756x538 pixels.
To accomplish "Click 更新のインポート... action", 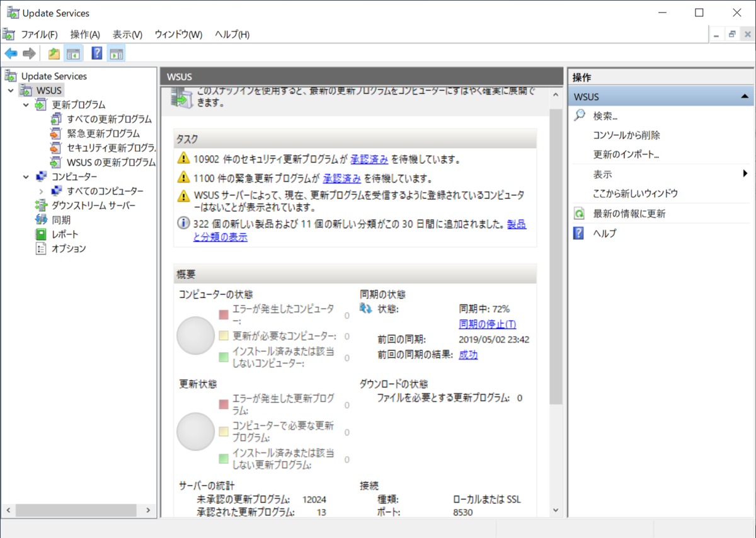I will (x=626, y=154).
